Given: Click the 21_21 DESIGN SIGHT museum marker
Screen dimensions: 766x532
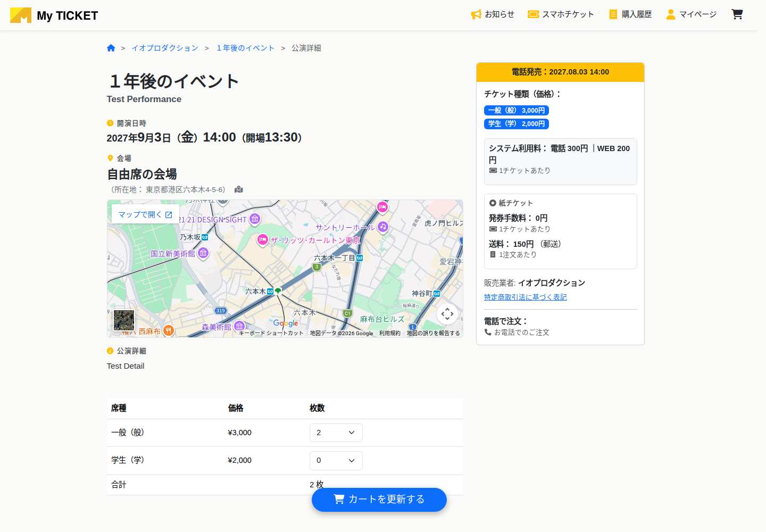Looking at the screenshot, I should click(255, 219).
